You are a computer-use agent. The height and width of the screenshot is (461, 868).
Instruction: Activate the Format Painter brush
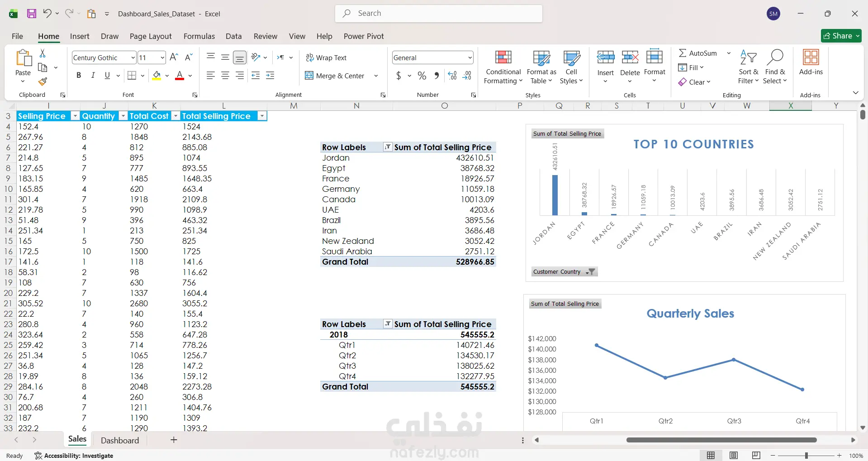pyautogui.click(x=43, y=81)
